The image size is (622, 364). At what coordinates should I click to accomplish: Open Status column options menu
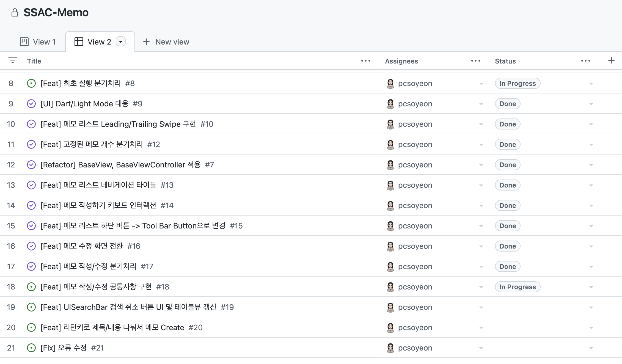tap(586, 61)
